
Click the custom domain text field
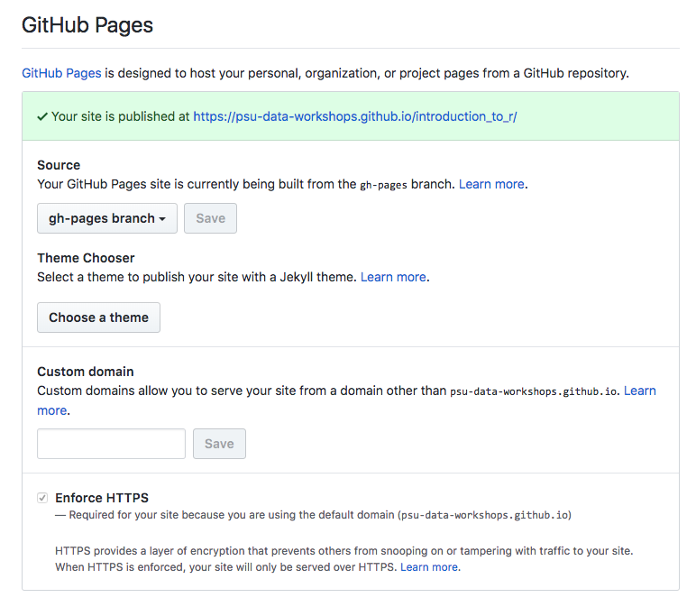coord(111,444)
